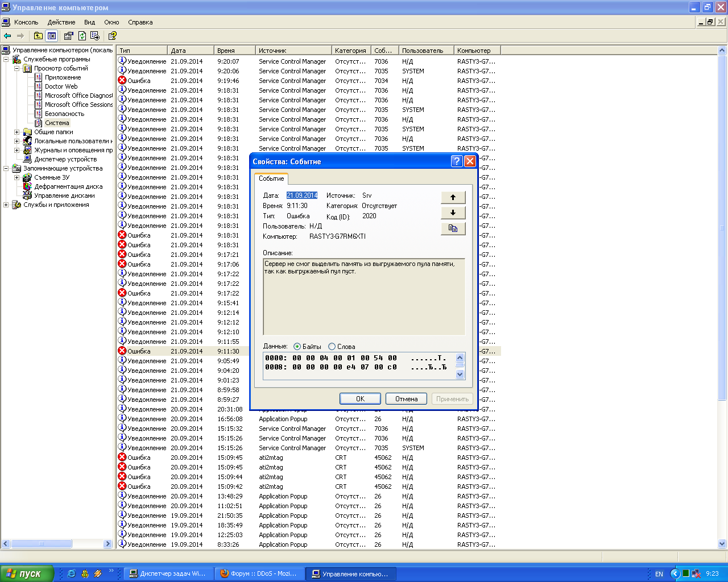
Task: Select Doctor Web log in the tree
Action: tap(61, 86)
